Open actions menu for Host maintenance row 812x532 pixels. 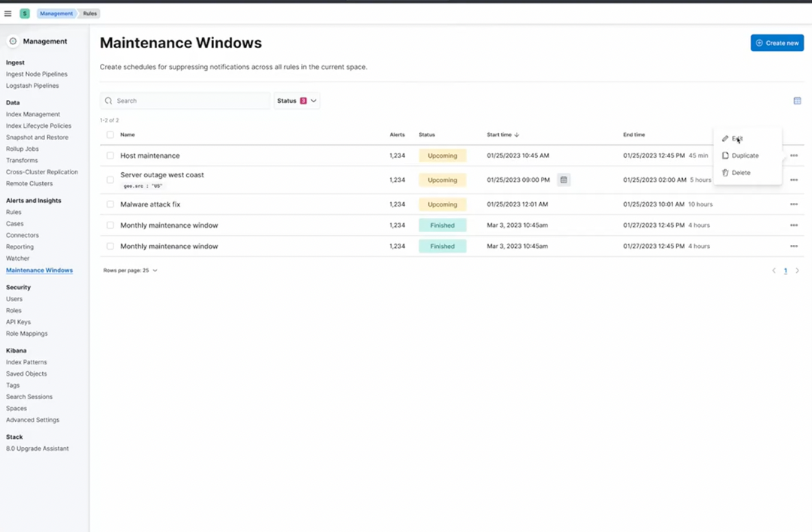point(793,156)
